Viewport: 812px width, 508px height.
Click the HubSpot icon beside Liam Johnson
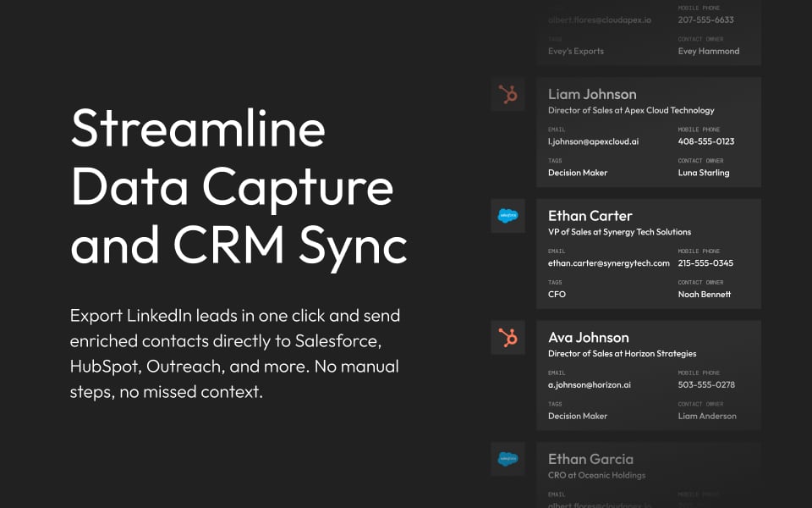tap(508, 94)
